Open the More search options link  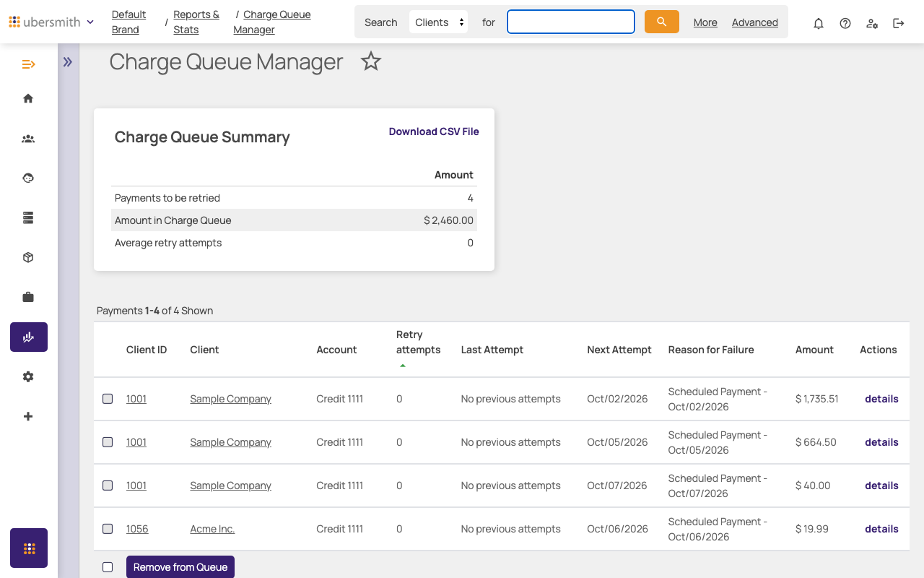click(x=705, y=22)
